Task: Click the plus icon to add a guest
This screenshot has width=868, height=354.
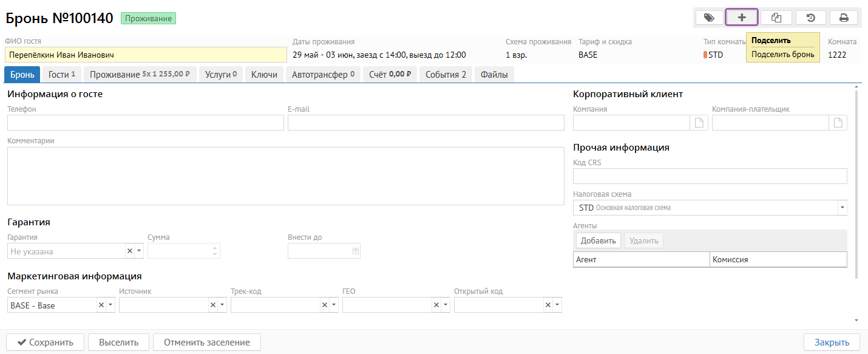Action: 742,18
